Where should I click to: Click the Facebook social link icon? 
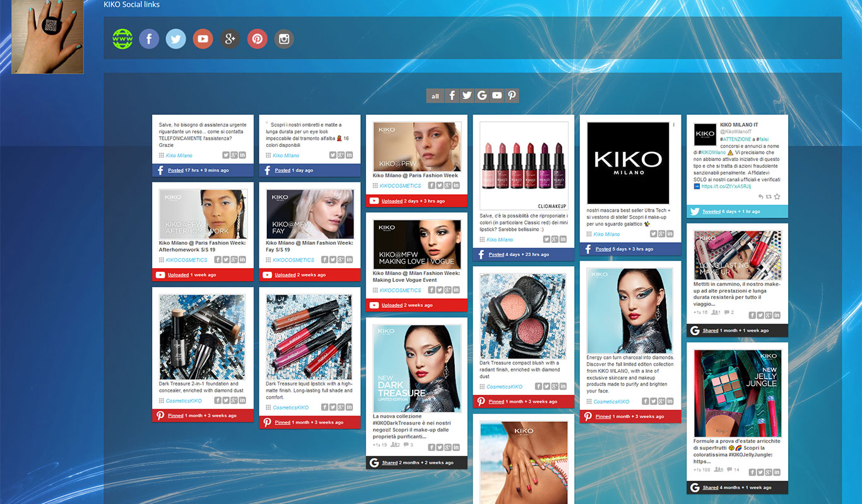(149, 39)
